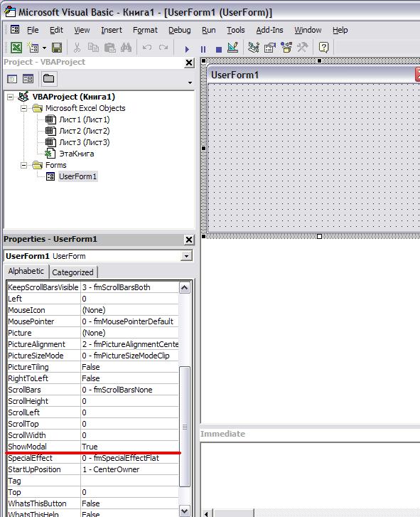Click the properties list scroll down arrow

click(x=185, y=511)
